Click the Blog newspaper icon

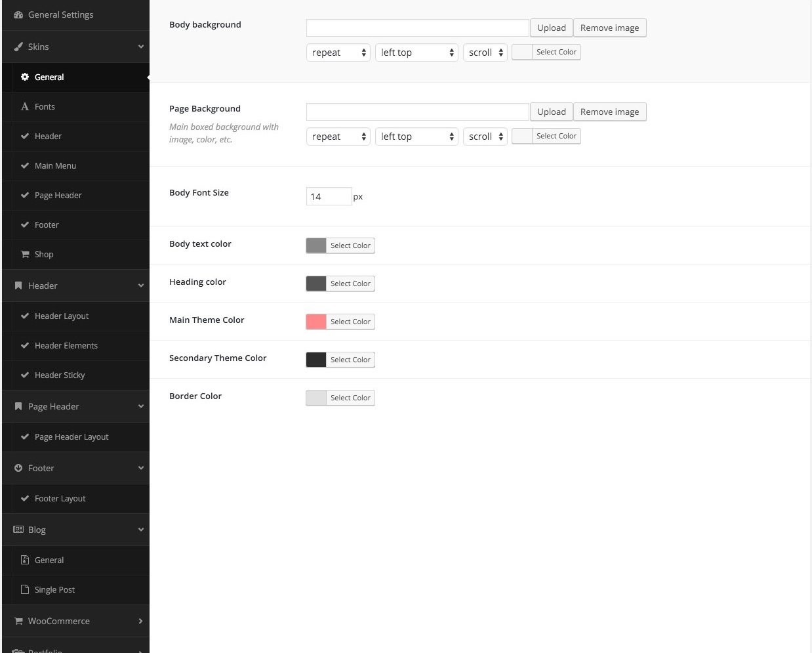pyautogui.click(x=18, y=530)
